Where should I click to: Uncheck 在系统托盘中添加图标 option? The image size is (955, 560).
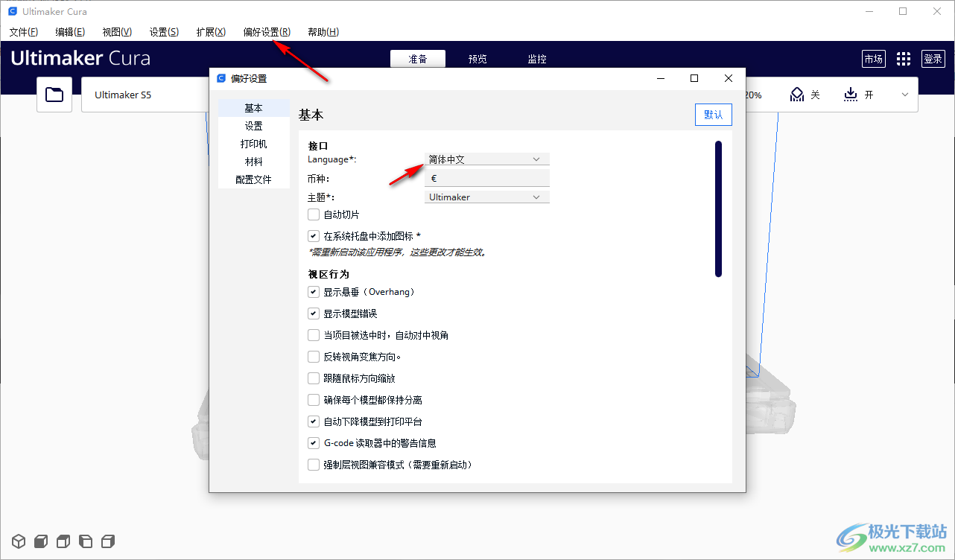(x=314, y=236)
